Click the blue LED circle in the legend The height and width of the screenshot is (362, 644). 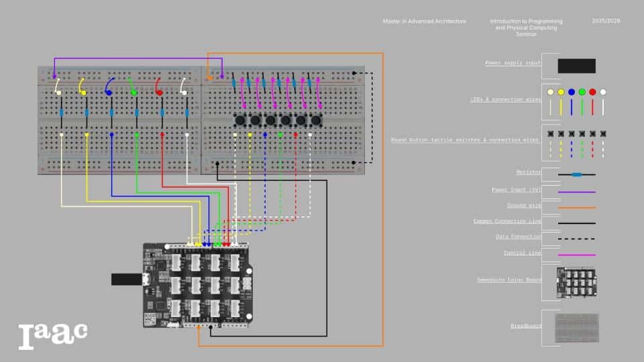click(572, 92)
